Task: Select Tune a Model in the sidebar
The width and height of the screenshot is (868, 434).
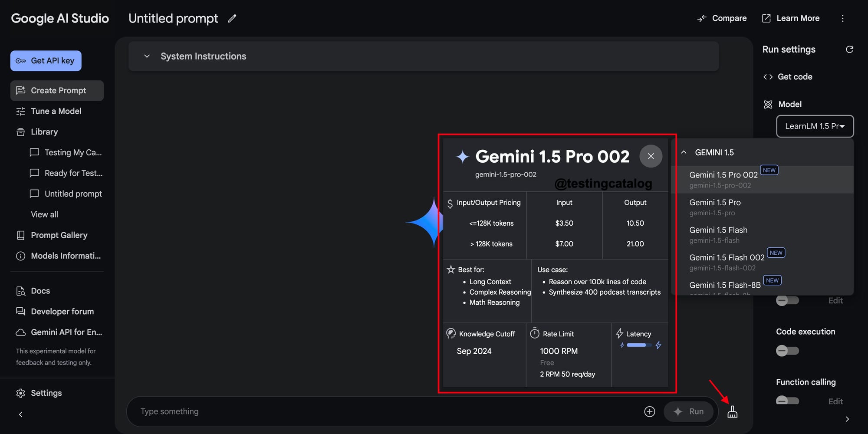Action: (x=56, y=111)
